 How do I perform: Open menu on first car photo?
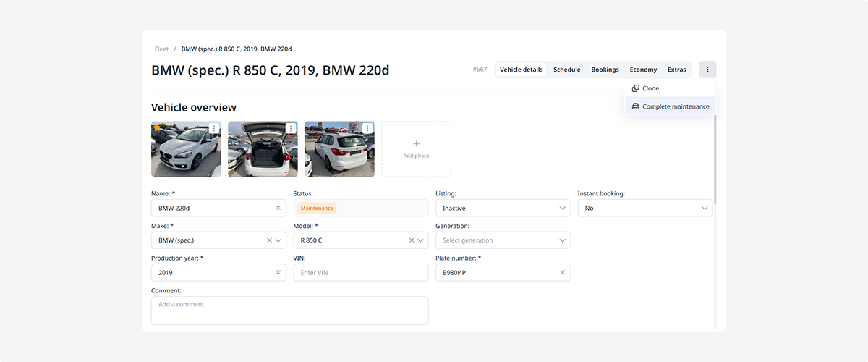(x=214, y=128)
